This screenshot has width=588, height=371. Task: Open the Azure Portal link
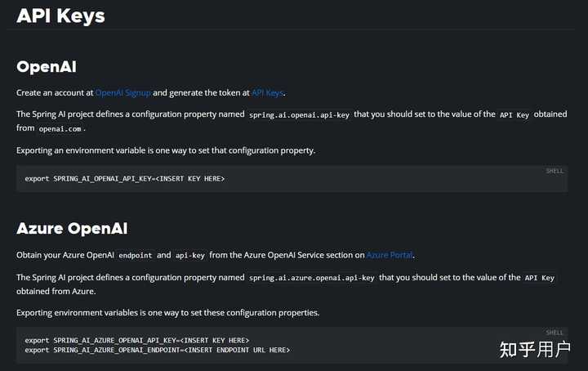(x=391, y=255)
